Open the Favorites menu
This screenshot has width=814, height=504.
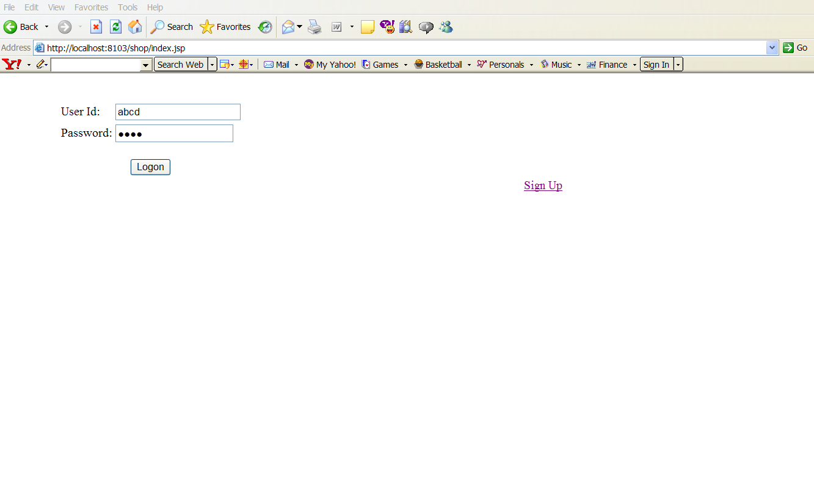pyautogui.click(x=91, y=7)
